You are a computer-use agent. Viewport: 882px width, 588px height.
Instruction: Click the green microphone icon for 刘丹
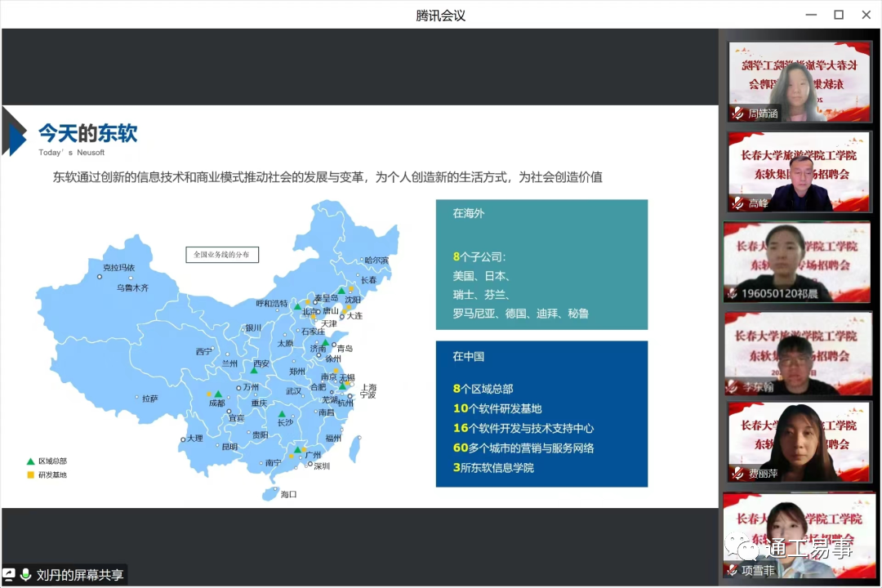click(x=25, y=575)
